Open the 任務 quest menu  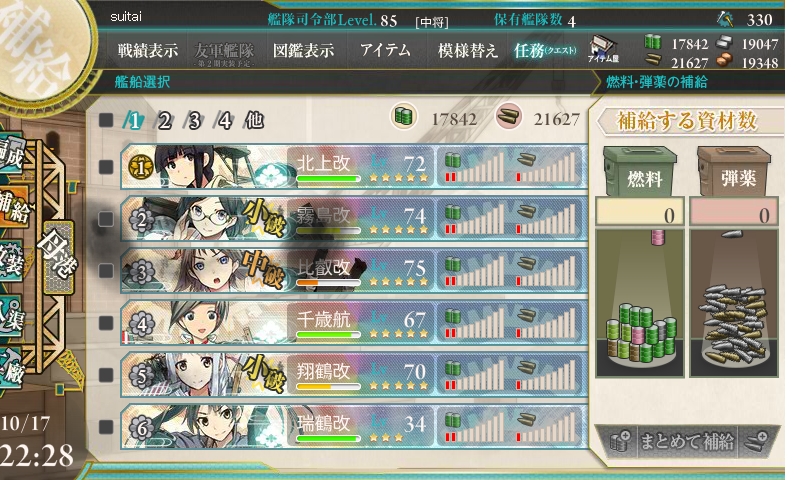tap(544, 50)
